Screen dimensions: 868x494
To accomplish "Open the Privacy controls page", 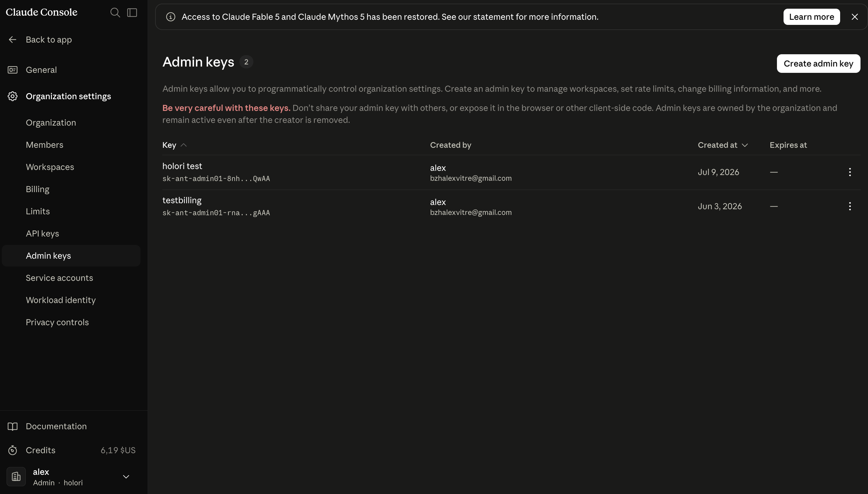I will [57, 322].
